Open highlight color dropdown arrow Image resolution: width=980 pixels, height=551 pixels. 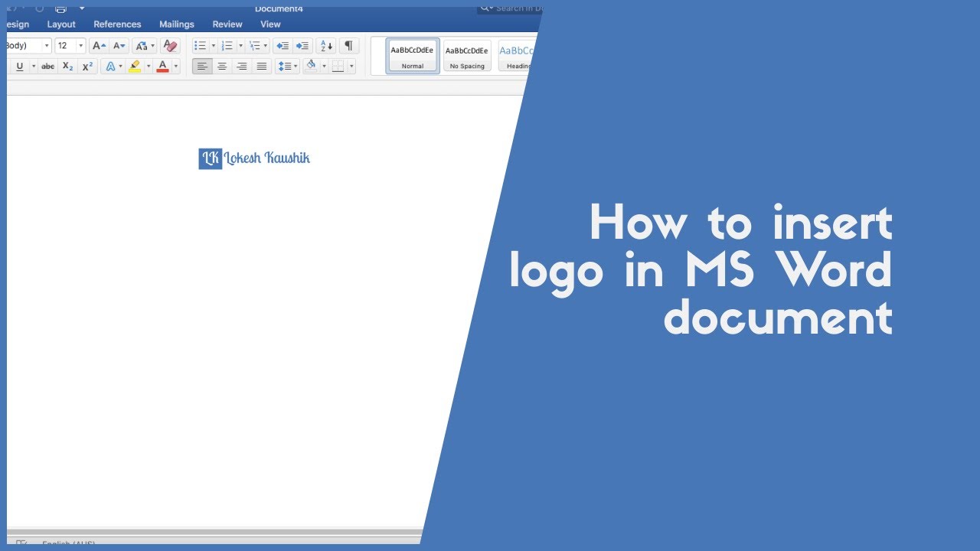[x=149, y=67]
